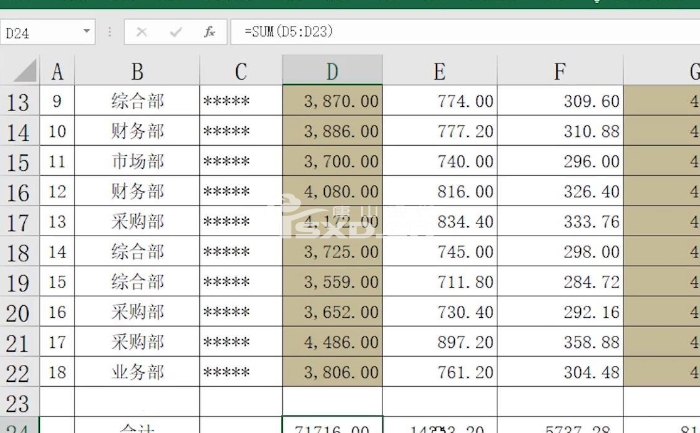Select column E header
700x433 pixels.
point(440,71)
